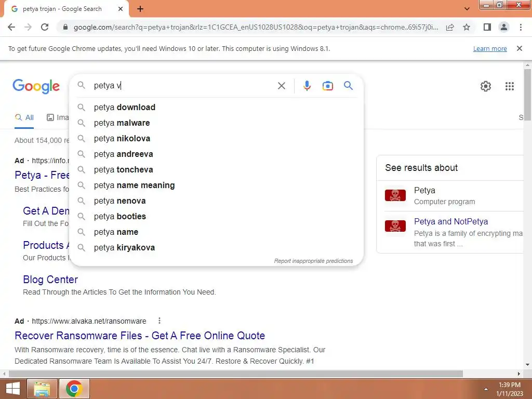This screenshot has width=532, height=399.
Task: Show hidden system tray icons
Action: [x=486, y=389]
